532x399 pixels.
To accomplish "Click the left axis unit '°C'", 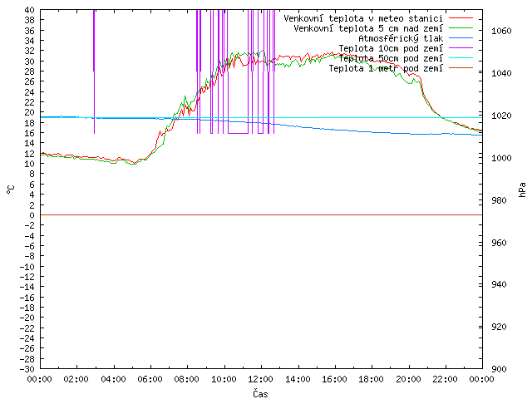I will coord(11,190).
